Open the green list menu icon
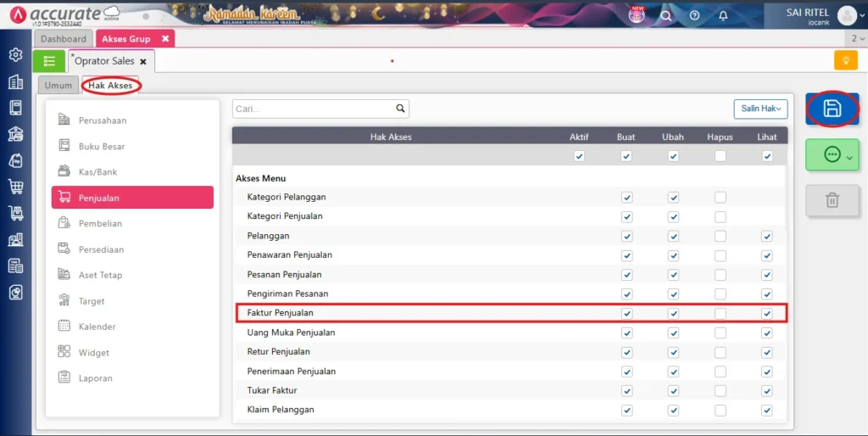This screenshot has height=436, width=868. coord(49,61)
